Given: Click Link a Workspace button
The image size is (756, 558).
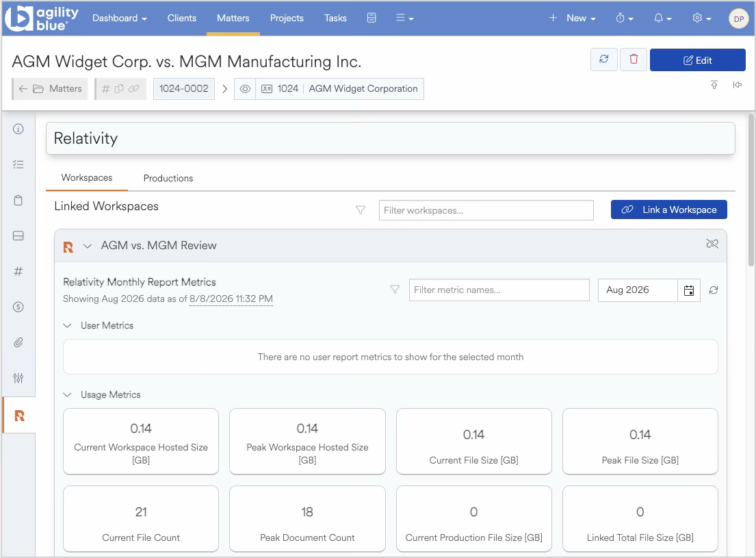Looking at the screenshot, I should coord(668,210).
